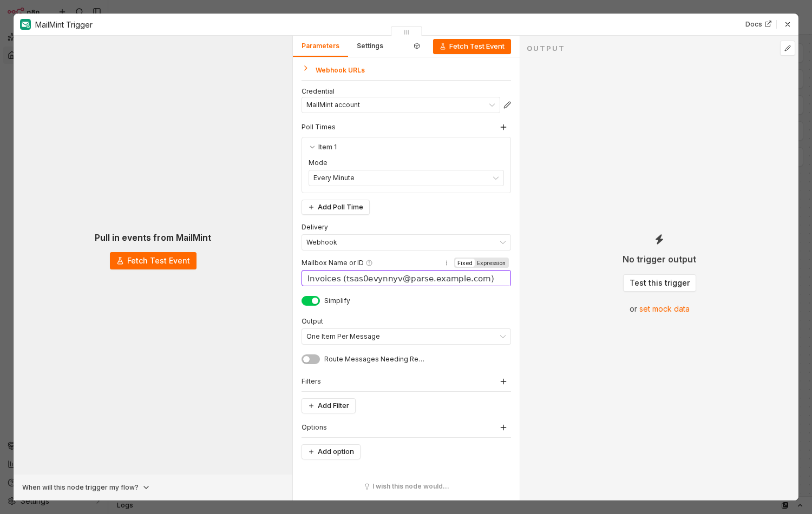Click the Add Poll Time button
Screen dimensions: 812x514
pos(336,207)
